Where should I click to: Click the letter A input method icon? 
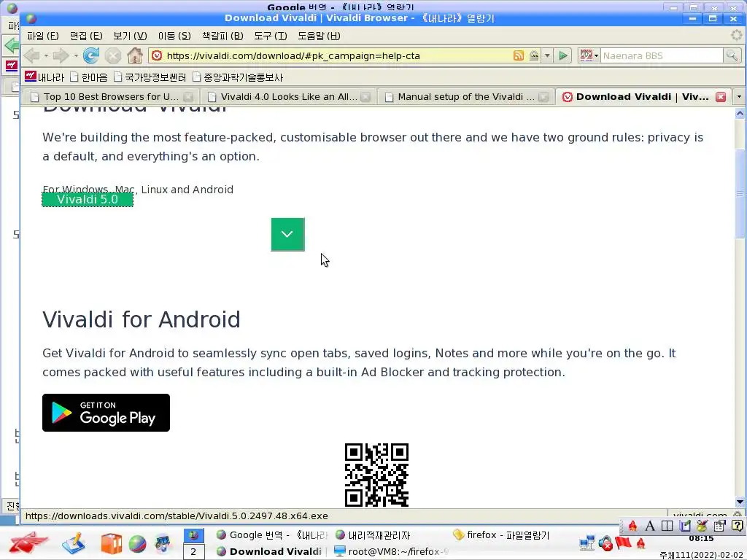pos(649,526)
